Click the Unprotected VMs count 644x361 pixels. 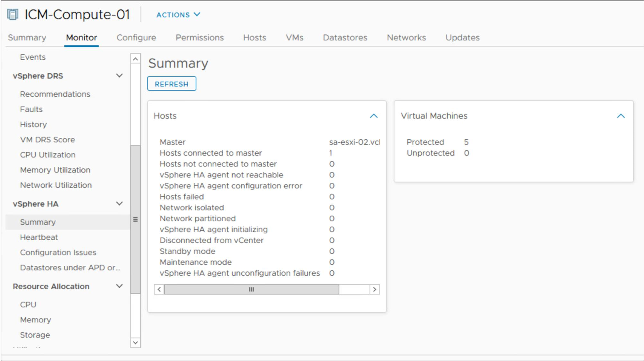tap(467, 153)
